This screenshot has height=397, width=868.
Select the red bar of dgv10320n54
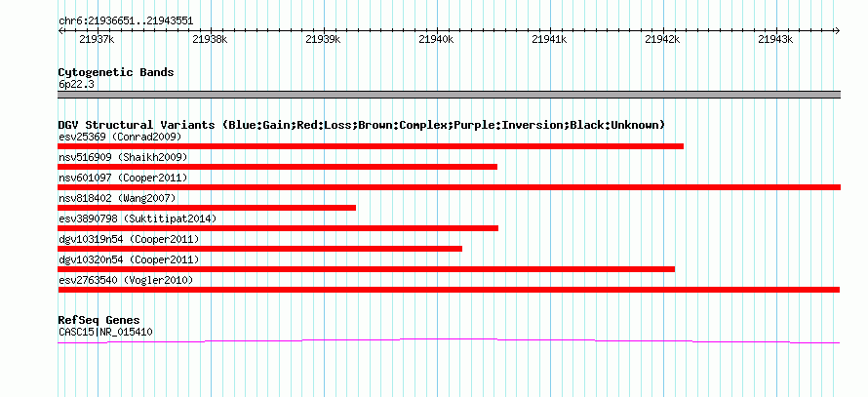tap(366, 269)
